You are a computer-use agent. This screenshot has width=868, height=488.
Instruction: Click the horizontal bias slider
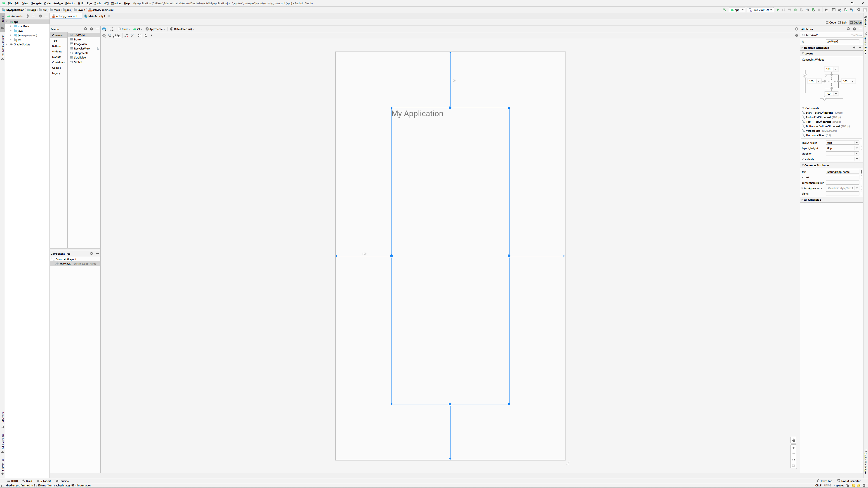825,99
